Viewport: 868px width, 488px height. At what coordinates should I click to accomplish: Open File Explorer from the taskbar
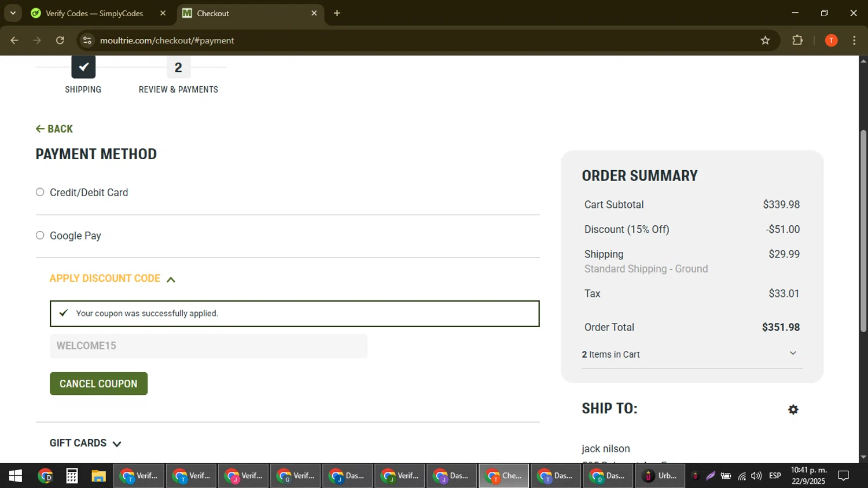point(98,476)
